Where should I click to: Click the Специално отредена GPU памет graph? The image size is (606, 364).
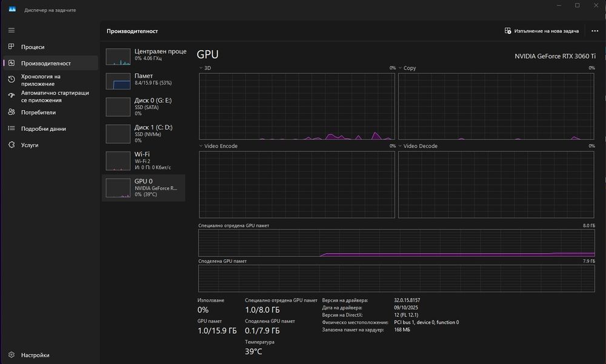(396, 243)
